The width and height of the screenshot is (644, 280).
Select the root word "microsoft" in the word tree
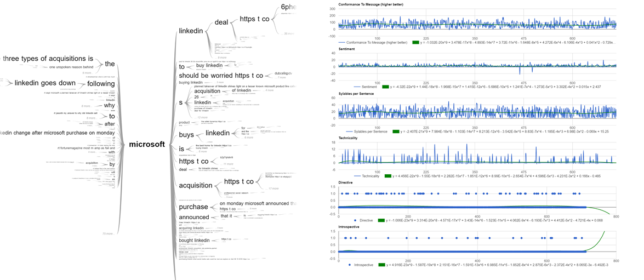coord(147,144)
